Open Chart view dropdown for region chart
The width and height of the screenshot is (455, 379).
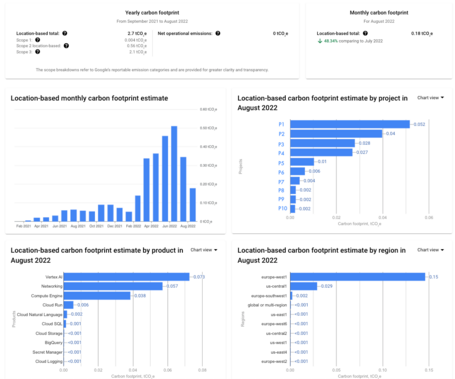[430, 250]
